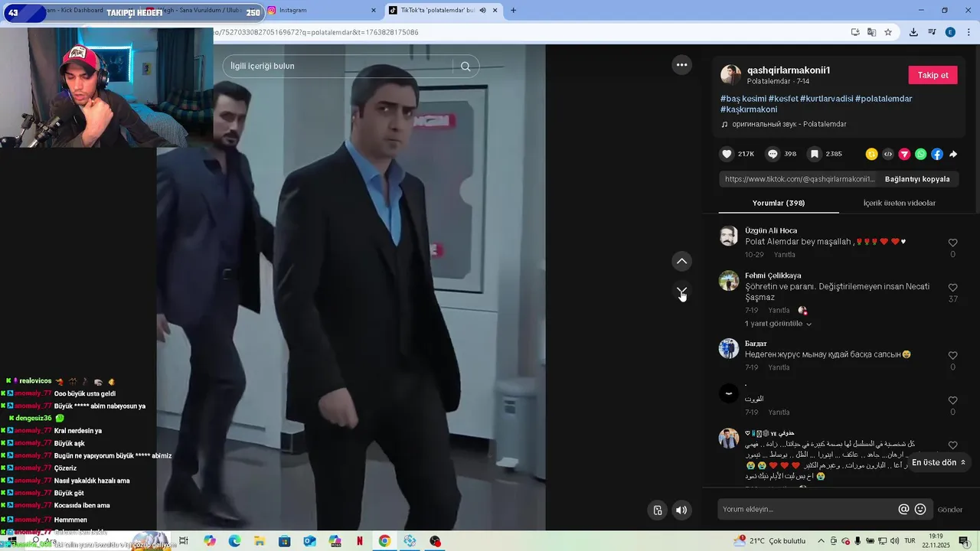Viewport: 980px width, 551px height.
Task: Mute the TikTok tab audio indicator
Action: (482, 10)
